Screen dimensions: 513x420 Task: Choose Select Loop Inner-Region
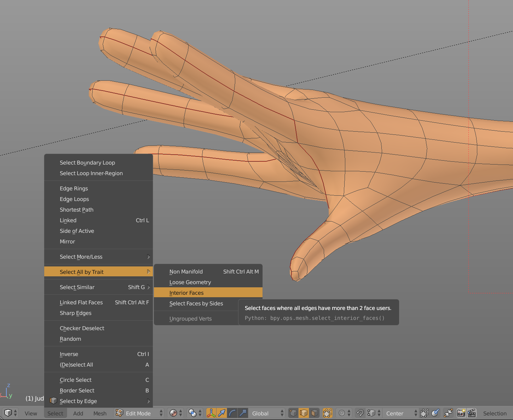click(x=98, y=173)
